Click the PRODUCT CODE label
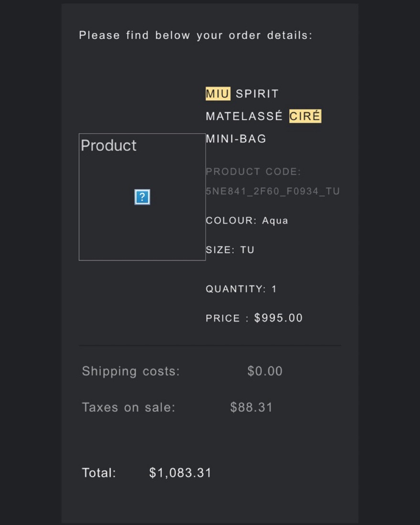 coord(253,171)
